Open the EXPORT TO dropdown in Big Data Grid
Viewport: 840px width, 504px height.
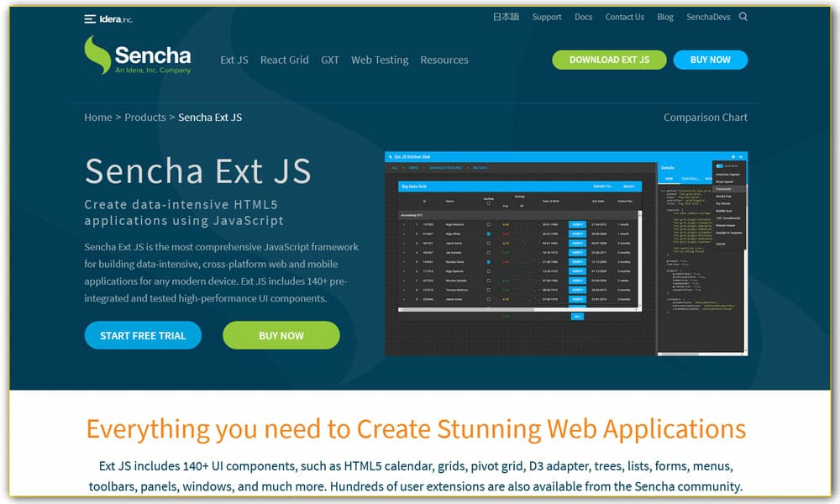(601, 186)
